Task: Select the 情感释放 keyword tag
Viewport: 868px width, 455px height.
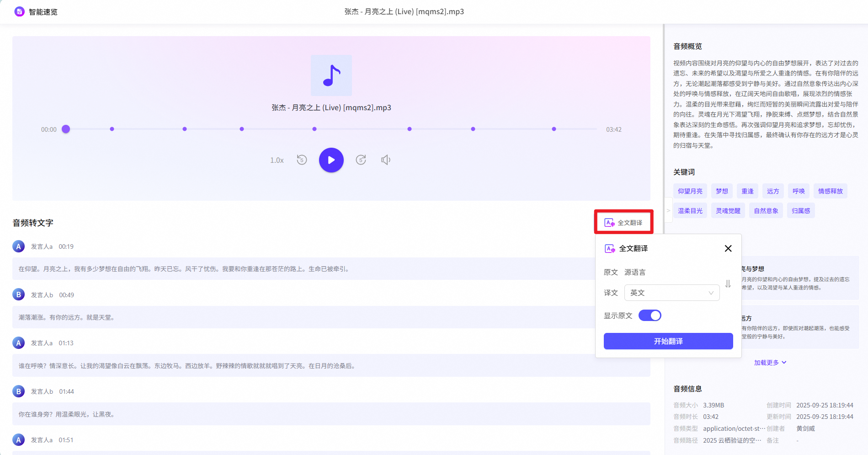Action: tap(831, 191)
